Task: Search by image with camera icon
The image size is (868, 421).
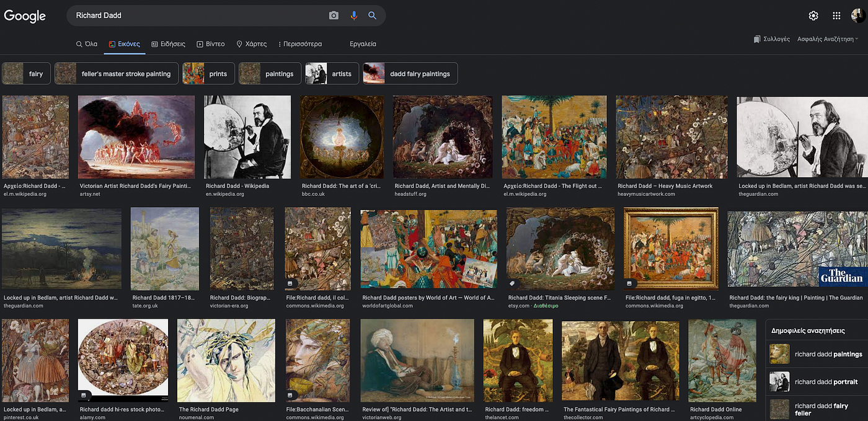Action: point(334,16)
